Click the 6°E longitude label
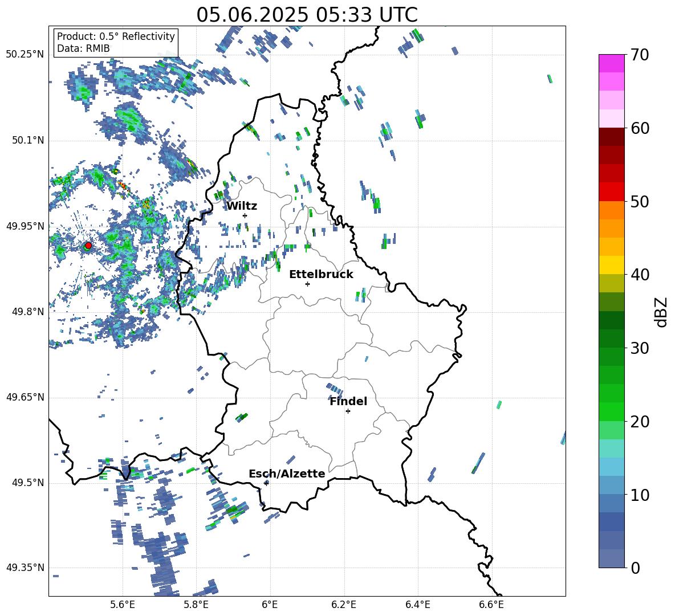Viewport: 675px width, 616px height. click(x=270, y=605)
